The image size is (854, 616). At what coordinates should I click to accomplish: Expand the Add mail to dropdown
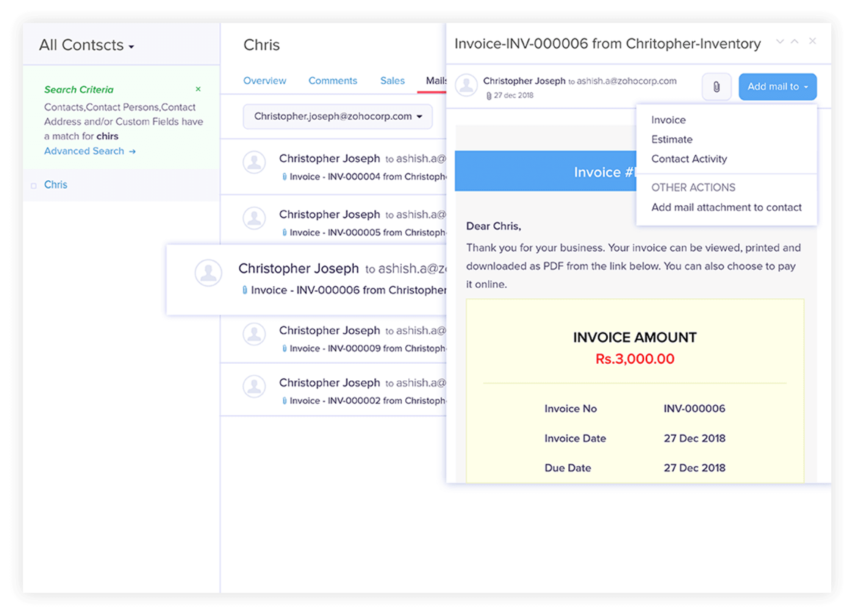tap(777, 86)
